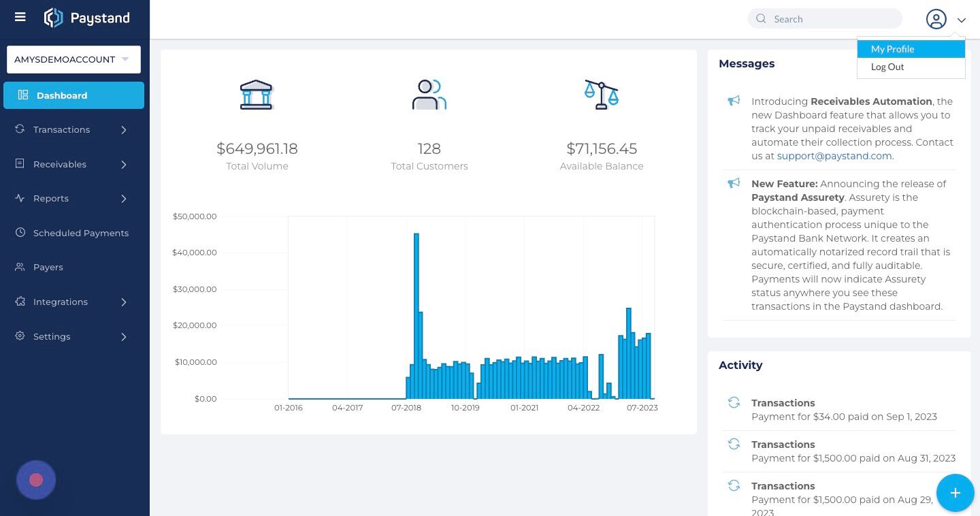980x516 pixels.
Task: Click the 10-2019 x-axis label
Action: point(465,408)
